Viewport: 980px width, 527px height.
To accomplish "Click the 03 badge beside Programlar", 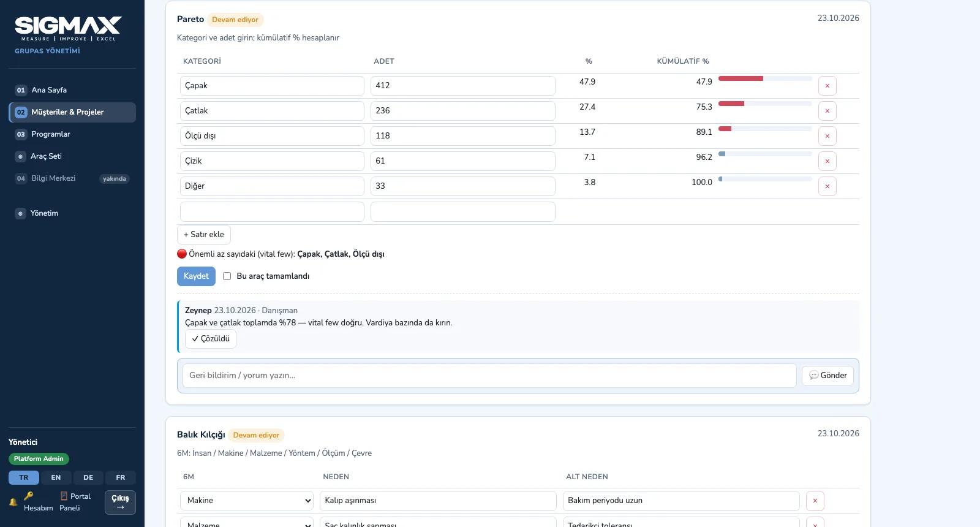I will [x=21, y=134].
